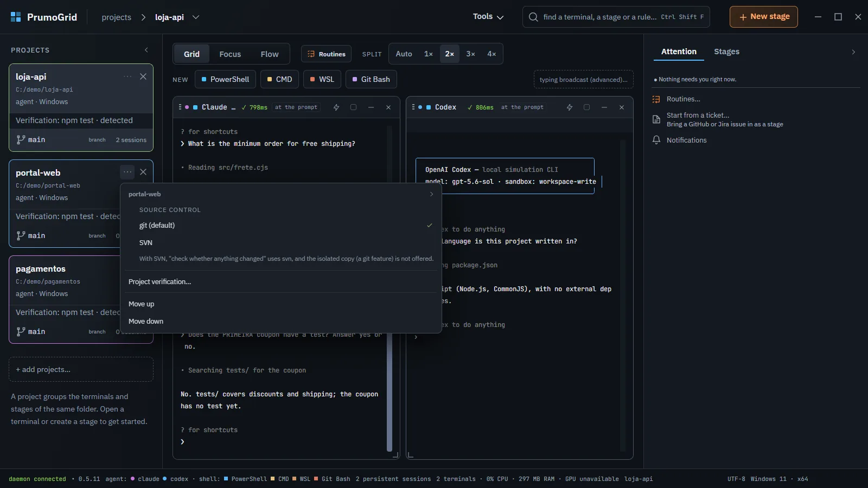Click the lightning bolt icon in Codex terminal header

[x=570, y=107]
